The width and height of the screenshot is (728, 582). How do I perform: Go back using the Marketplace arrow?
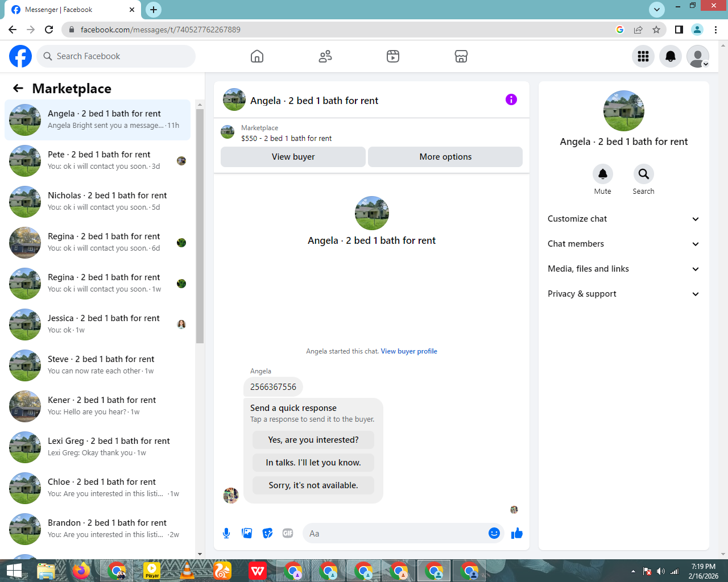pyautogui.click(x=18, y=88)
